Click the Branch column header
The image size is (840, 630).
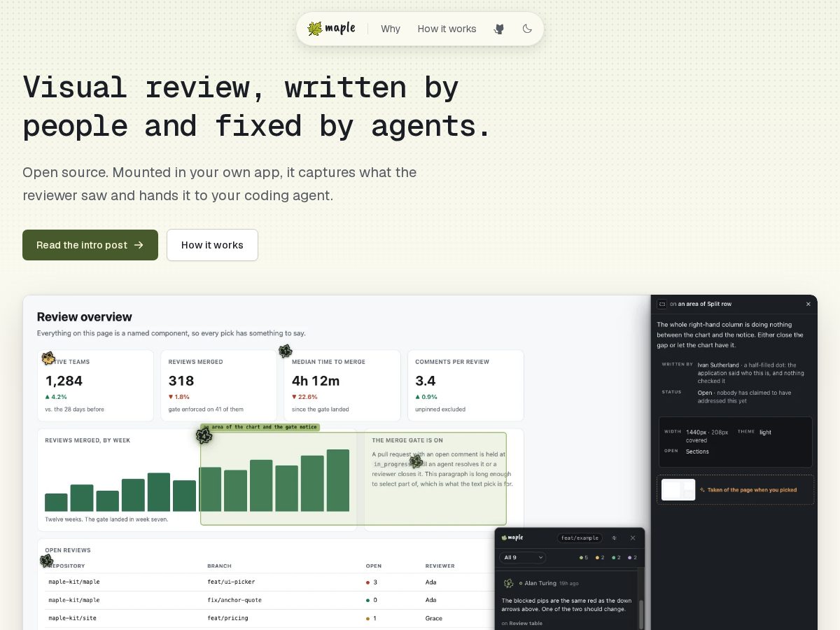(x=219, y=566)
